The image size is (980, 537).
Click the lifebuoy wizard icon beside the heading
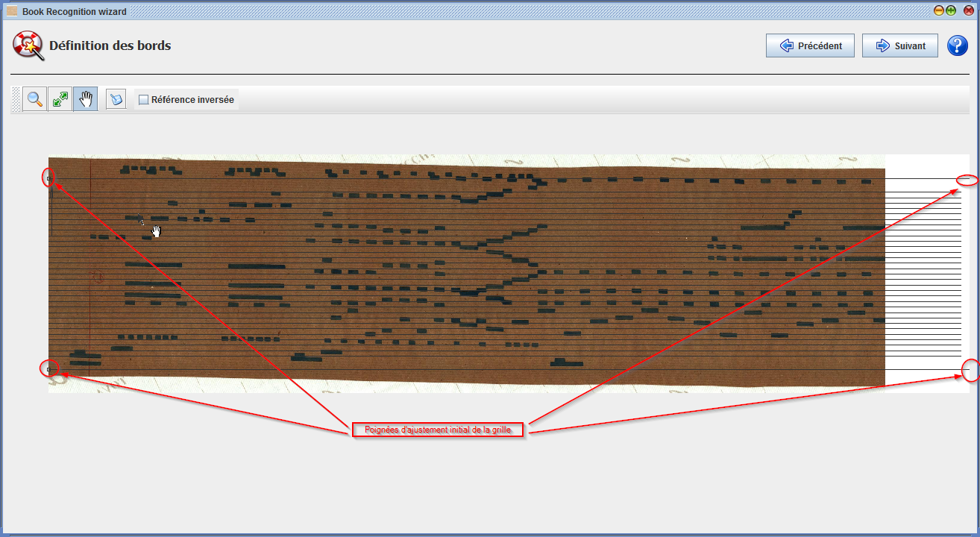coord(28,45)
